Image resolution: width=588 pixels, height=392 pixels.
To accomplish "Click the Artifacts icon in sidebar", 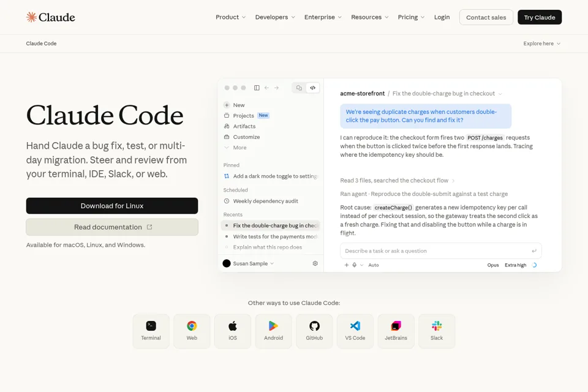I will [227, 126].
